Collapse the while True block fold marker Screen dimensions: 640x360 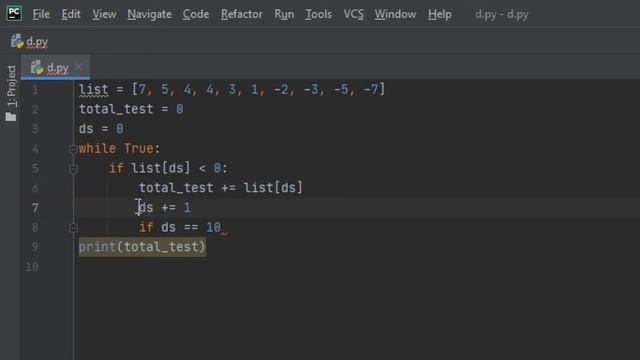coord(73,149)
